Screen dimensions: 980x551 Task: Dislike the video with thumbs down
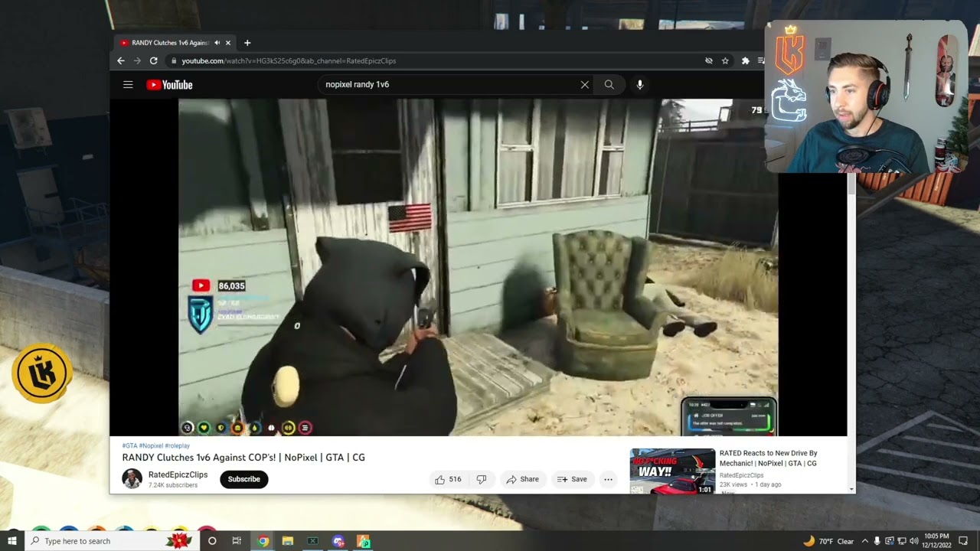[482, 479]
